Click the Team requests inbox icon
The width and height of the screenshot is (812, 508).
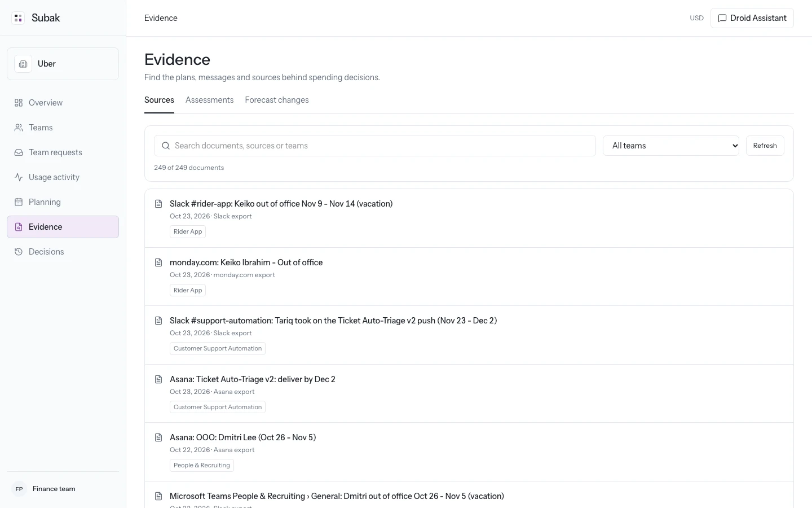19,152
